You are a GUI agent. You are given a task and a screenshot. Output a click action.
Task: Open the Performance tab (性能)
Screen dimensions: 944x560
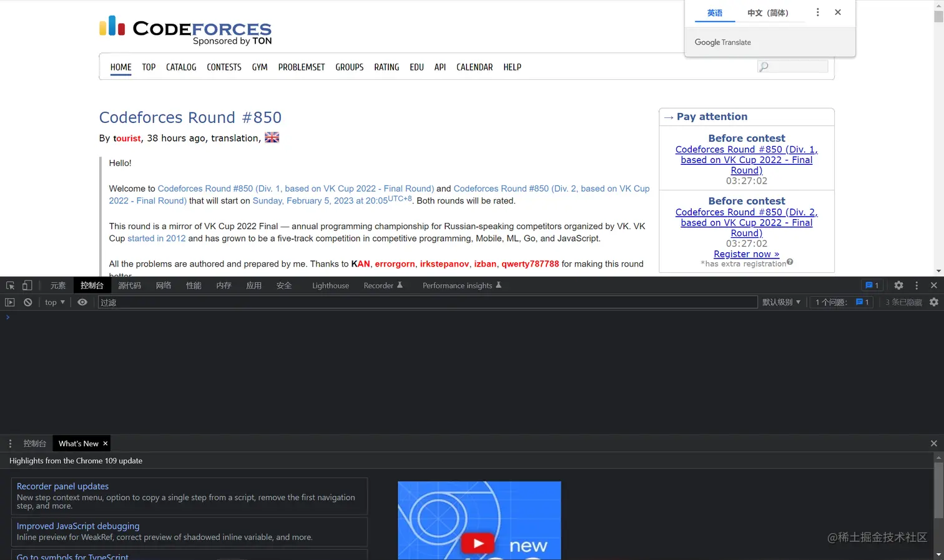click(x=194, y=285)
